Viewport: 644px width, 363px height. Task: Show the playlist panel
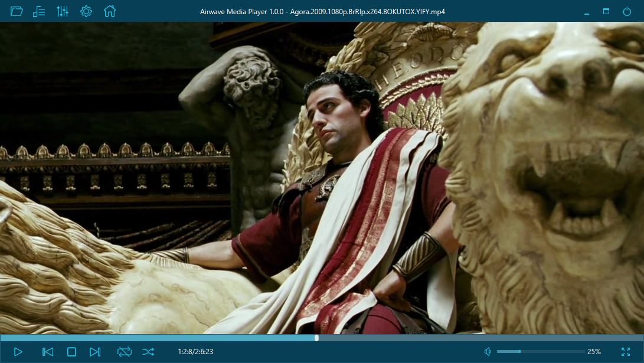(x=39, y=11)
